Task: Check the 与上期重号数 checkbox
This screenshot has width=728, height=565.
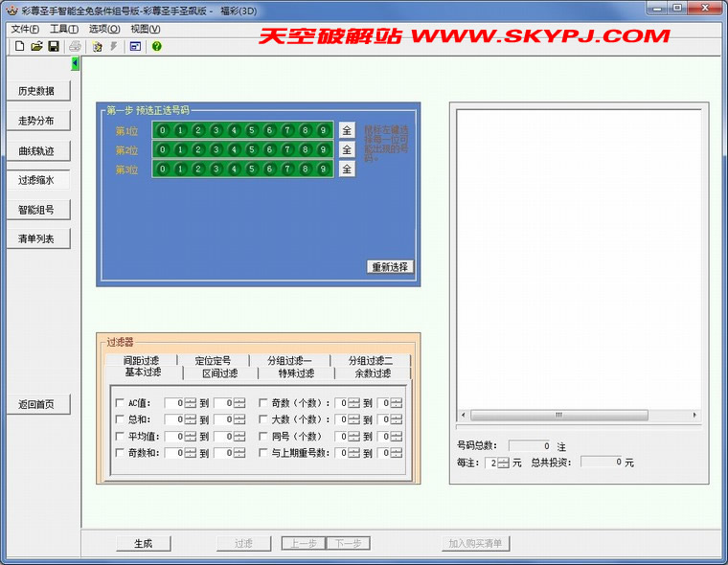Action: [x=263, y=453]
